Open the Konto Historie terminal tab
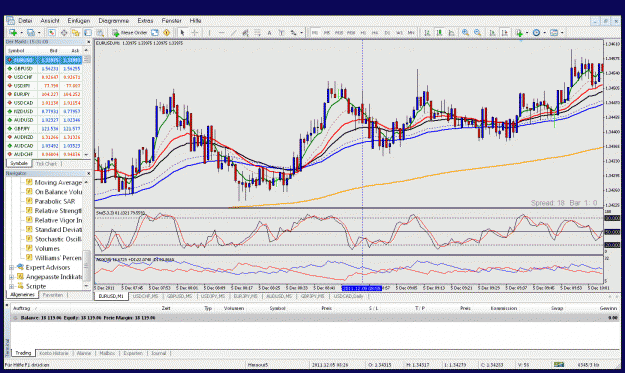 (x=54, y=353)
